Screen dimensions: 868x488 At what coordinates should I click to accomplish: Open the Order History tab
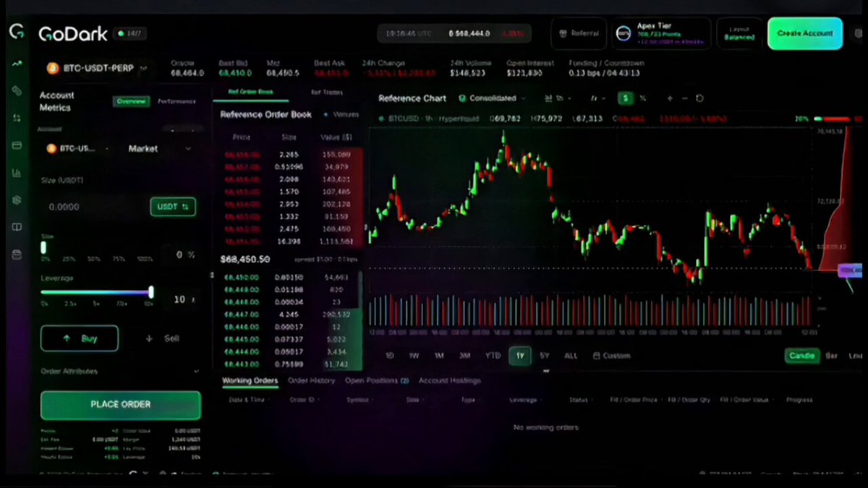click(x=311, y=380)
